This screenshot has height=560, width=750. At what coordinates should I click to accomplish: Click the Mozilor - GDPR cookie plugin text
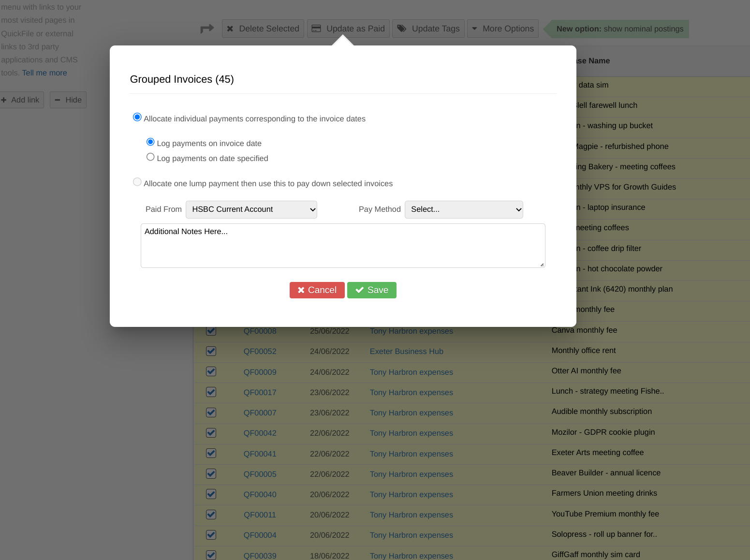[x=603, y=432]
